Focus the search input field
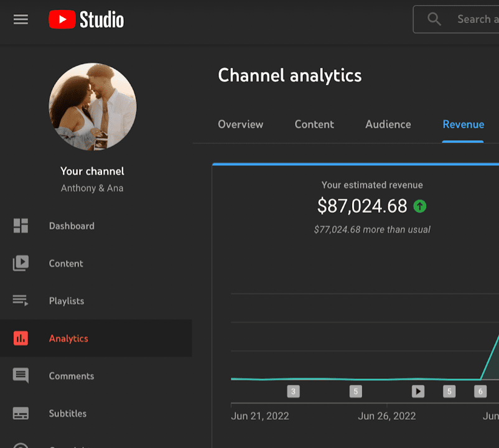 477,19
